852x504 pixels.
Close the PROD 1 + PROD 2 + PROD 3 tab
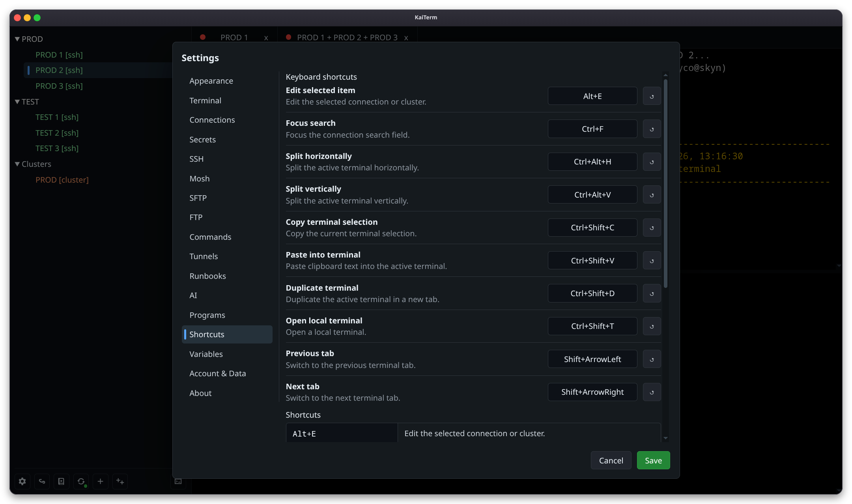(406, 38)
